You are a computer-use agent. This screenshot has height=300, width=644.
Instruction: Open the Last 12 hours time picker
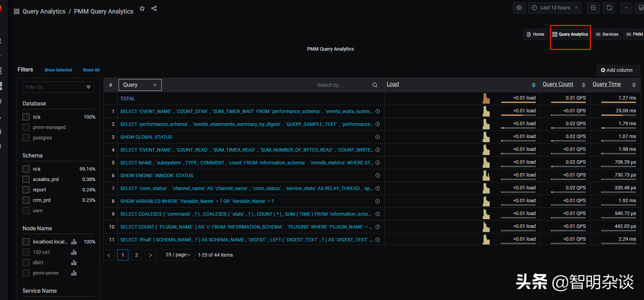pyautogui.click(x=555, y=8)
